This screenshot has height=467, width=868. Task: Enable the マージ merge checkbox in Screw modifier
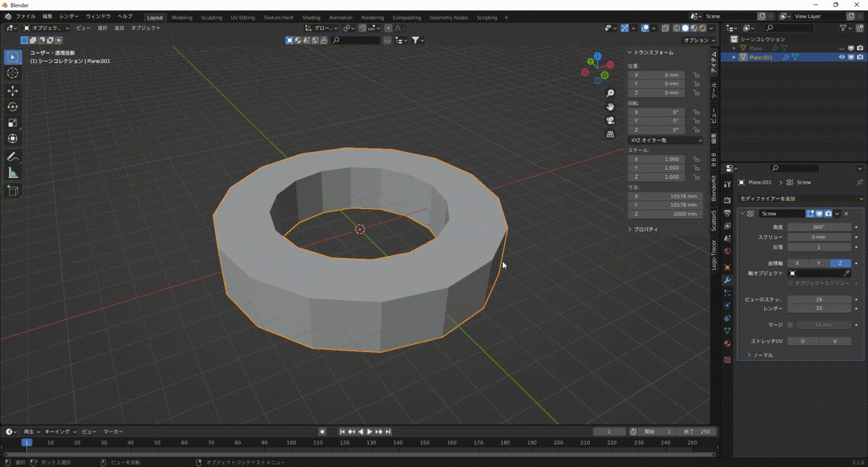pos(790,325)
